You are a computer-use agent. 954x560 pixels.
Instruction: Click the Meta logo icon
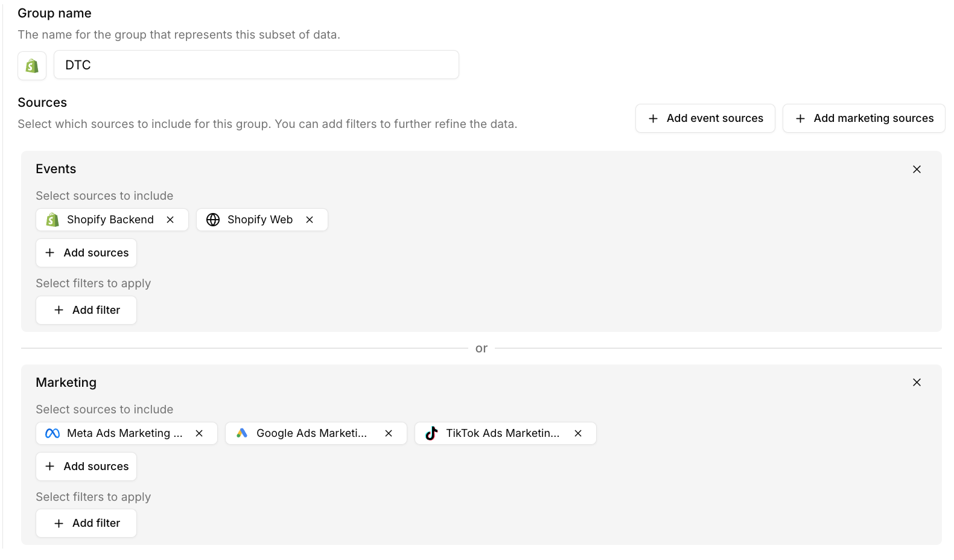coord(52,433)
